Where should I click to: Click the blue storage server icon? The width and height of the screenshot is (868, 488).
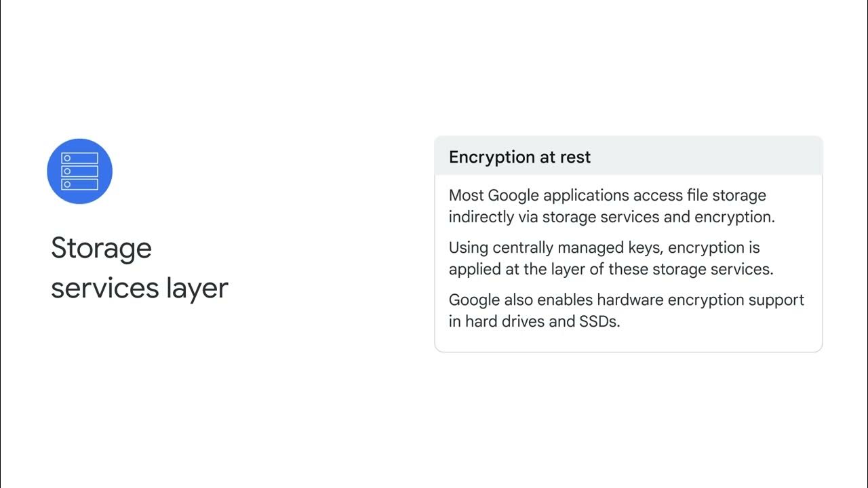(x=79, y=171)
